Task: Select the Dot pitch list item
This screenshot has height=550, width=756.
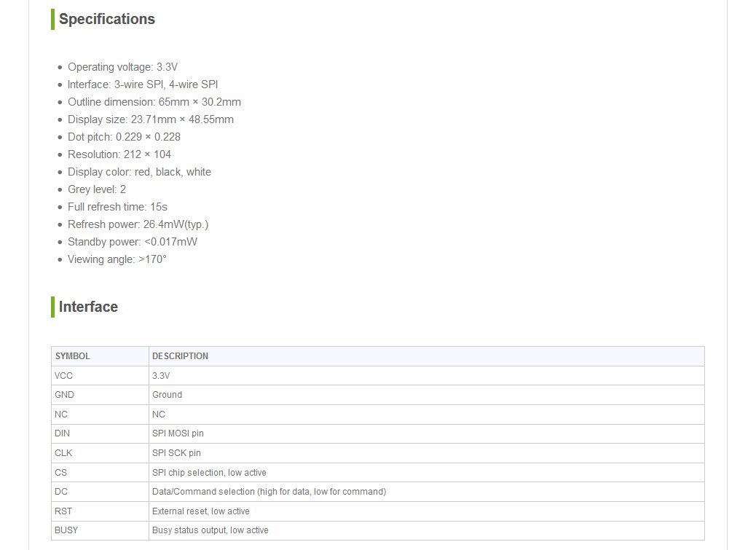Action: tap(124, 137)
